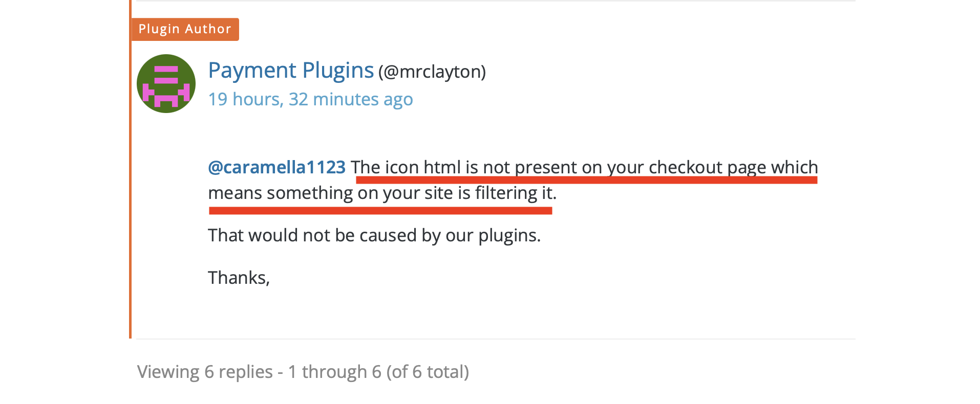Click the orange vertical border of the reply
The width and height of the screenshot is (980, 404).
[x=131, y=169]
